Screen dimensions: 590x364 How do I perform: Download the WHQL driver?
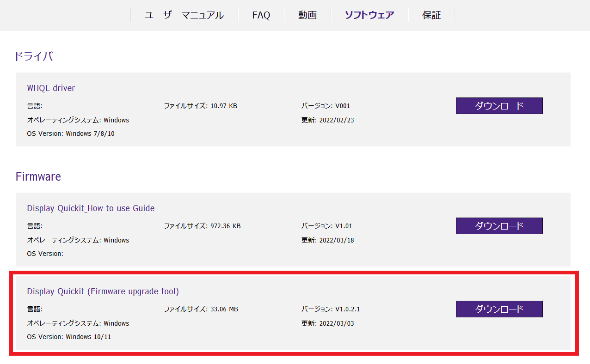pos(499,106)
